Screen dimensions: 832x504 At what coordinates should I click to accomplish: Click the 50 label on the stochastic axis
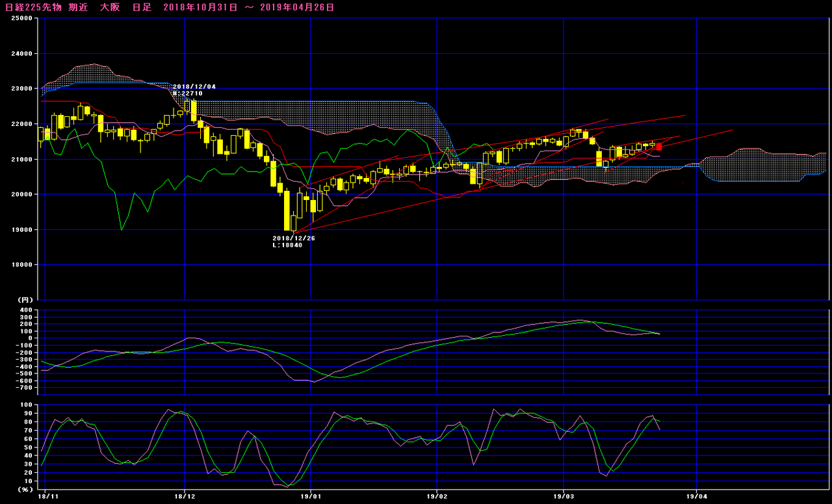[28, 447]
